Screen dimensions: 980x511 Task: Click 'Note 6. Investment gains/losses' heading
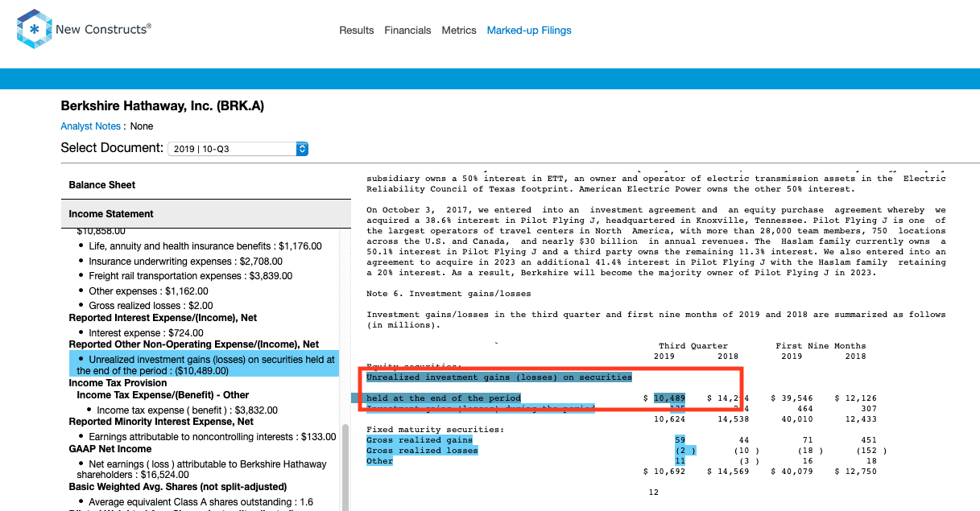449,294
